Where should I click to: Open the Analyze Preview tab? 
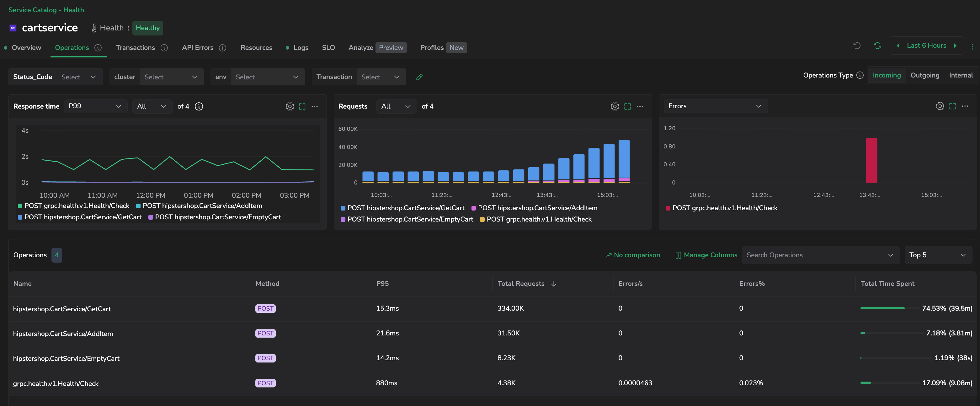(377, 48)
